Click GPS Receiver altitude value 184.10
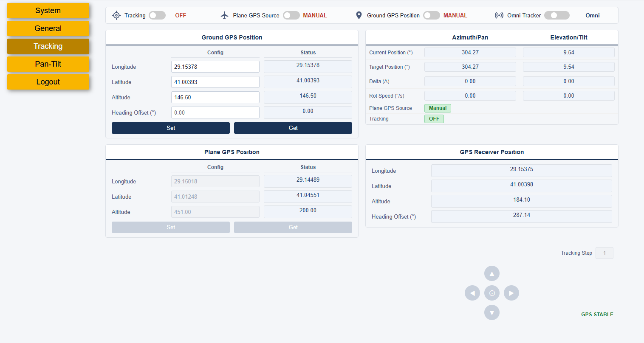This screenshot has height=343, width=644. [522, 201]
